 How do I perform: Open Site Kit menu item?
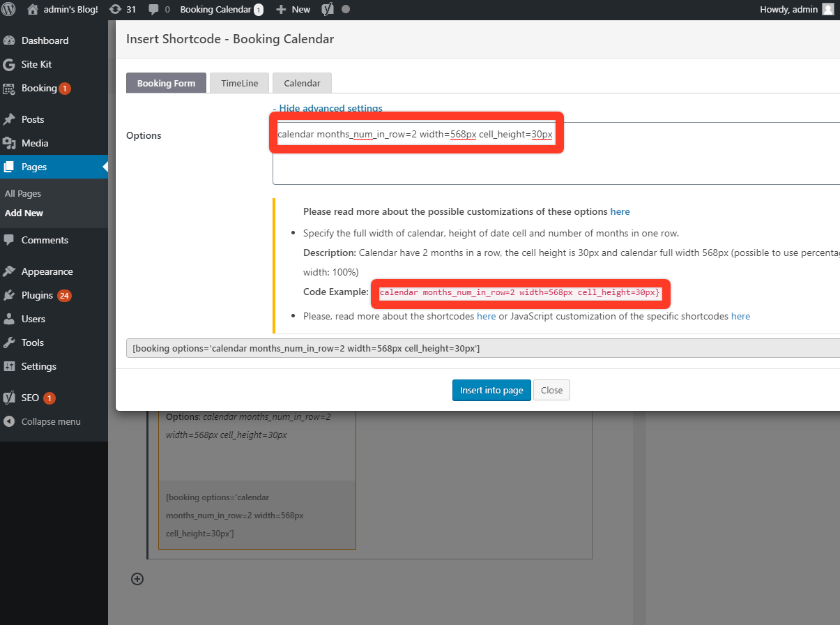pos(54,64)
